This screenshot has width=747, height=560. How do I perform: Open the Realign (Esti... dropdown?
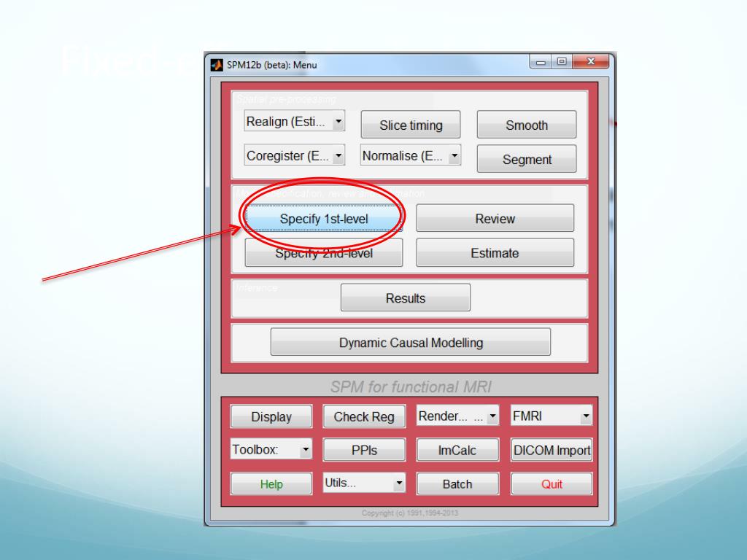pyautogui.click(x=295, y=122)
